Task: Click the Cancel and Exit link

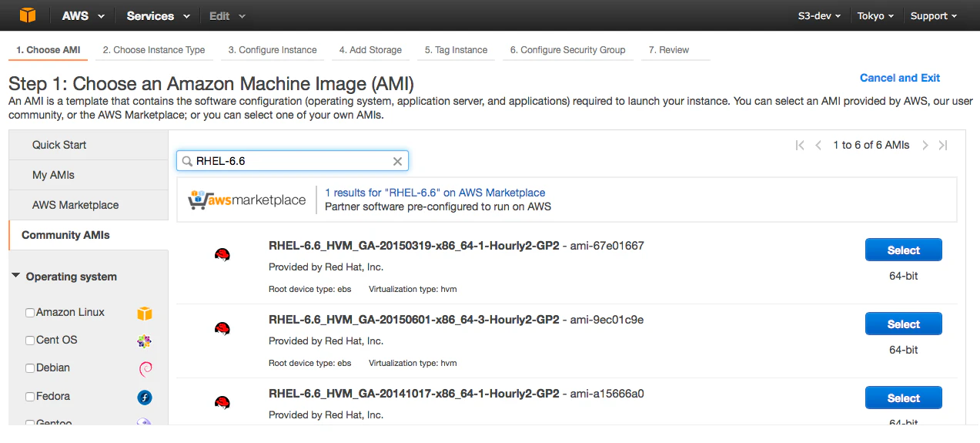Action: pos(900,78)
